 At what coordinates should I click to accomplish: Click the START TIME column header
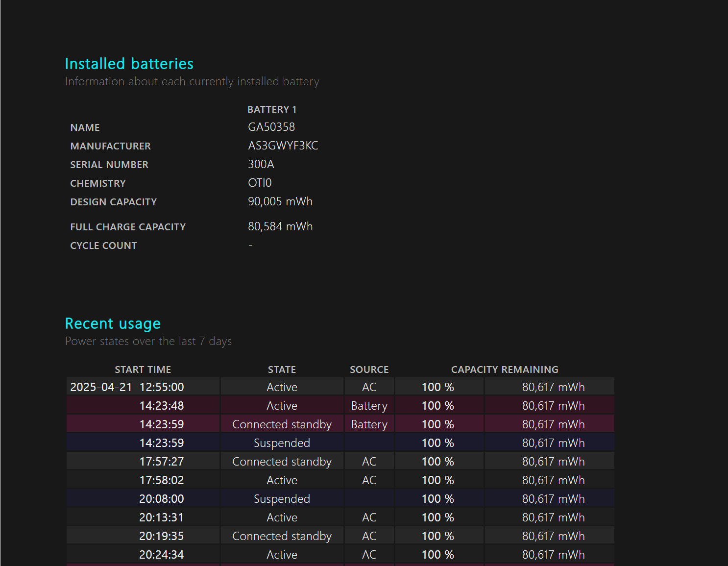[143, 369]
